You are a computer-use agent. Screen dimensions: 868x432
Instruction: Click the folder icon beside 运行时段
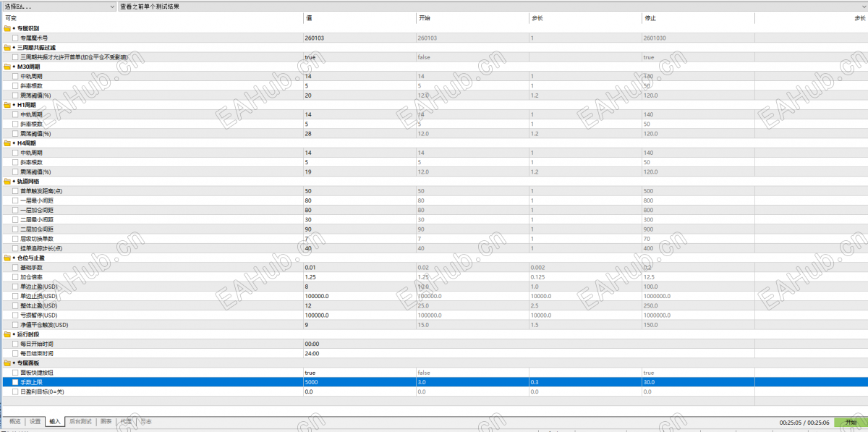pos(7,334)
